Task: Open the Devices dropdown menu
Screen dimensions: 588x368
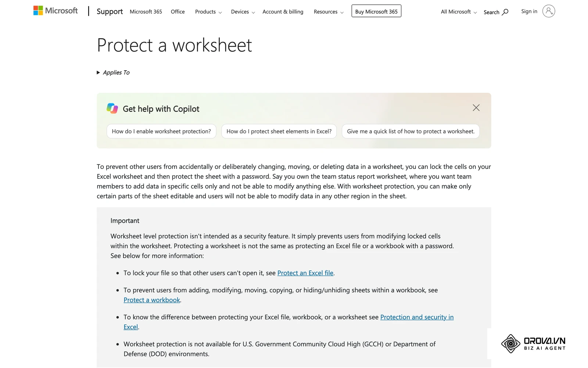Action: click(x=243, y=12)
